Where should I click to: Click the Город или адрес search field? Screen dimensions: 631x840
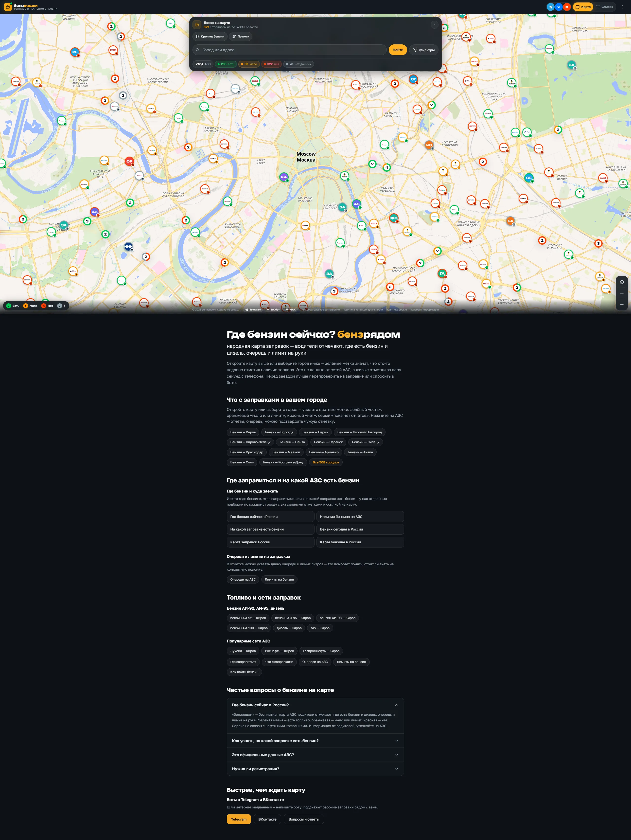[x=290, y=50]
